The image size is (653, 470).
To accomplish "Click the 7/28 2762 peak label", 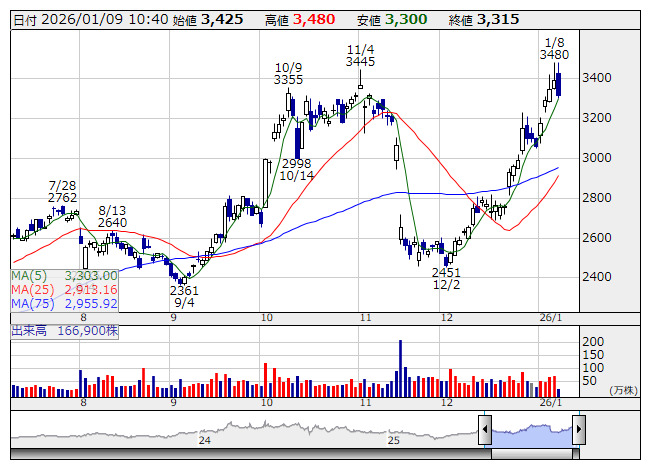I will [62, 192].
